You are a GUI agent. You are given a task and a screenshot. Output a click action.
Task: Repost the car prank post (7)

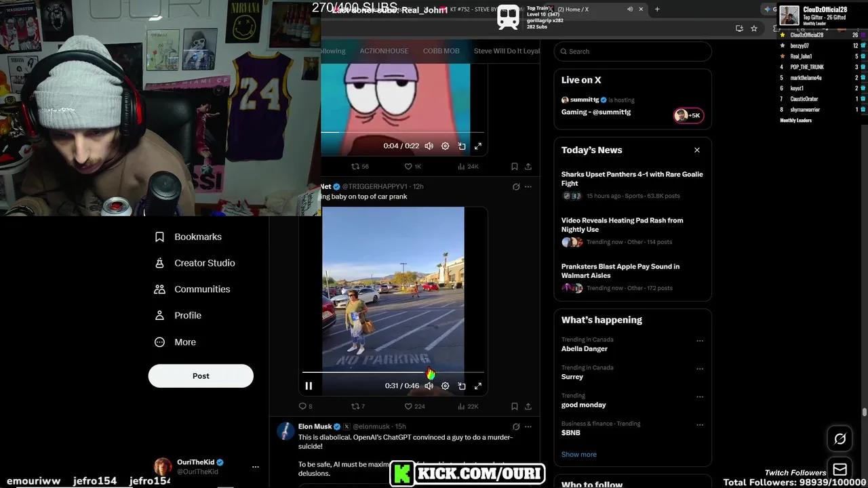(x=357, y=406)
